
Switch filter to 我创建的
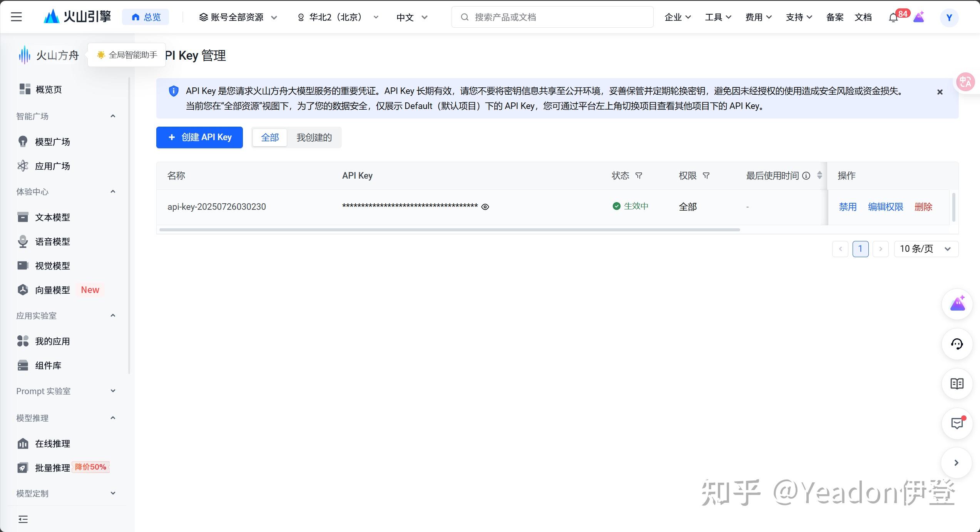tap(314, 137)
